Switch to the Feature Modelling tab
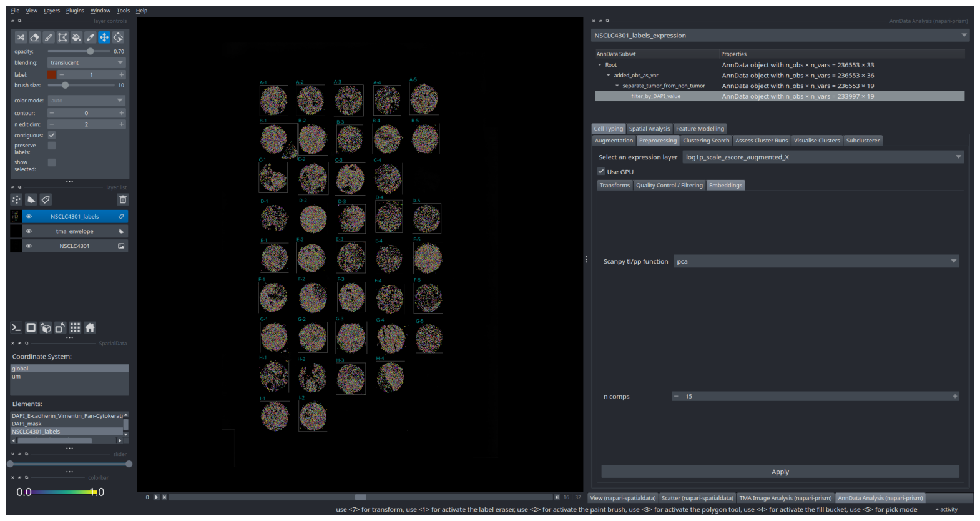Viewport: 980px width, 521px height. pyautogui.click(x=700, y=129)
